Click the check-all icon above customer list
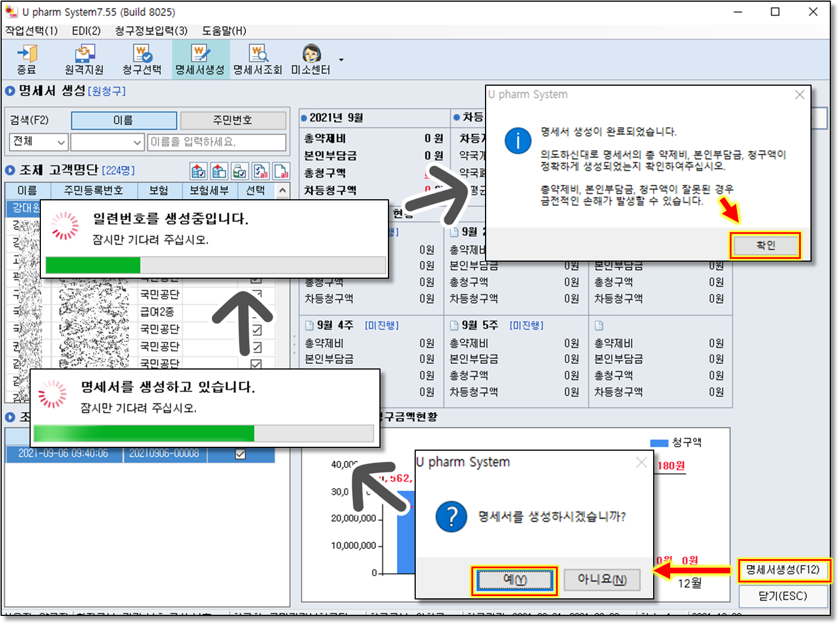 (x=261, y=171)
